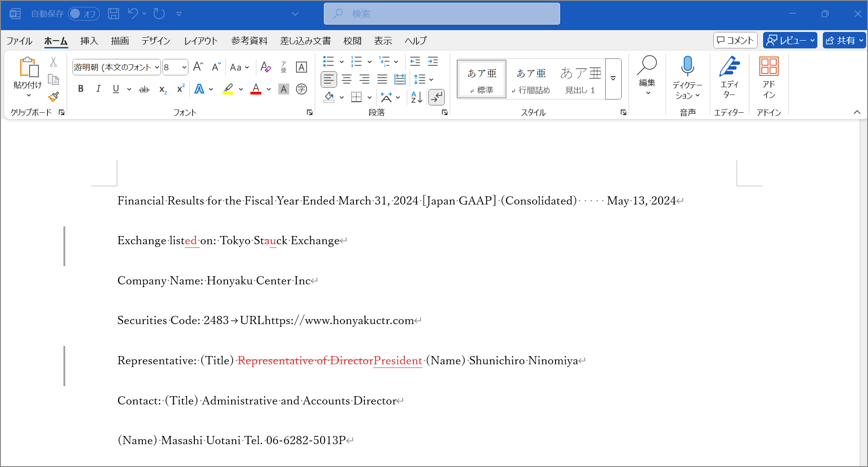
Task: Expand the multilevel list dropdown arrow
Action: point(396,61)
